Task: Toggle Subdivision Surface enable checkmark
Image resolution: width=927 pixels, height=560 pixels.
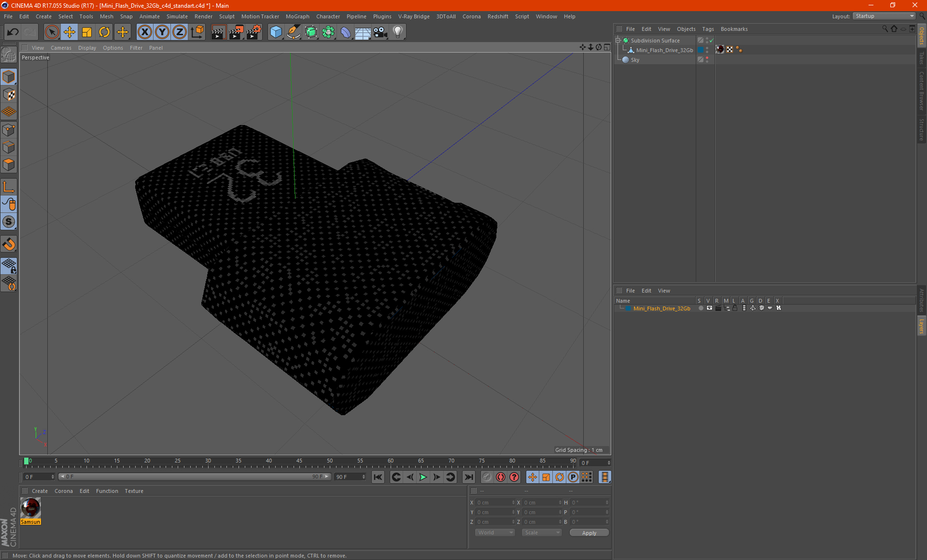Action: click(711, 41)
